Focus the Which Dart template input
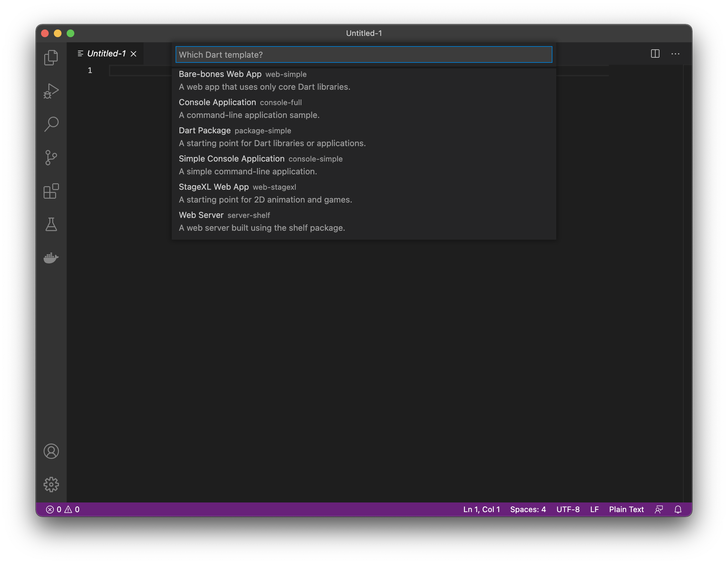Screen dimensions: 728x564 364,55
